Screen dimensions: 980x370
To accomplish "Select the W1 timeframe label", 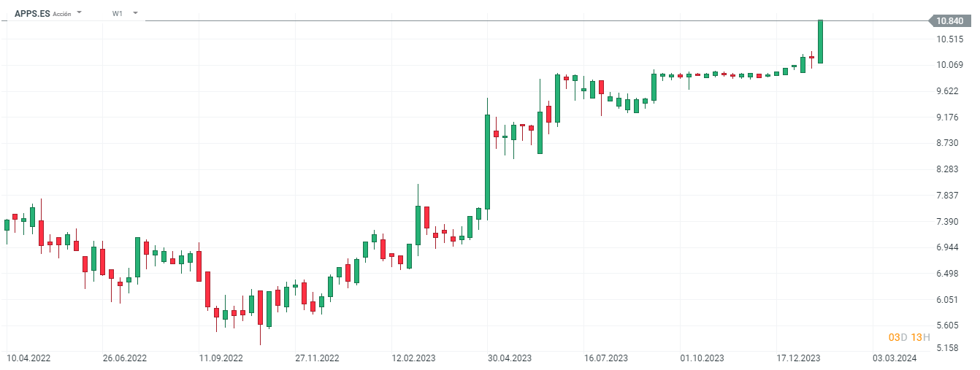I will pos(118,13).
